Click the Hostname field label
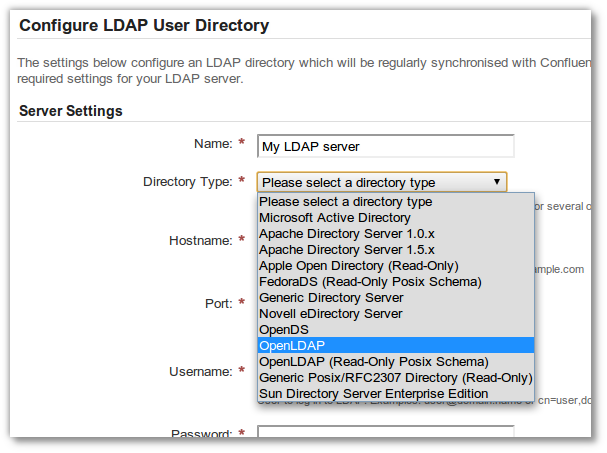 (200, 241)
